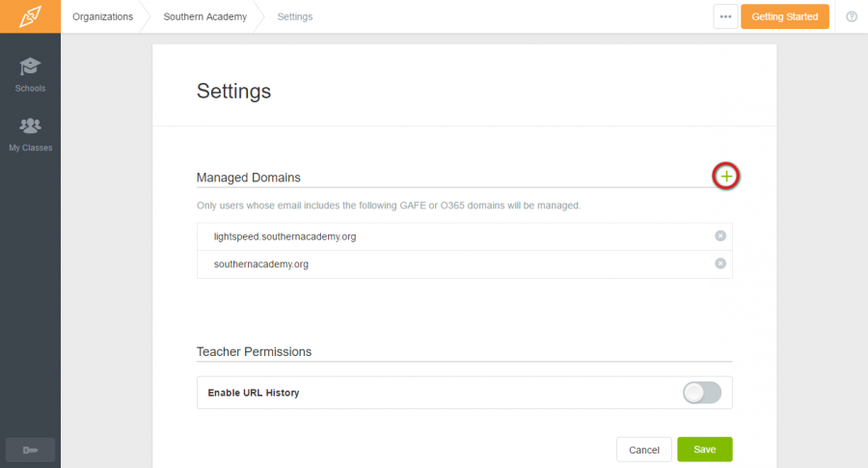Click the Getting Started button
The image size is (868, 468).
(x=784, y=16)
